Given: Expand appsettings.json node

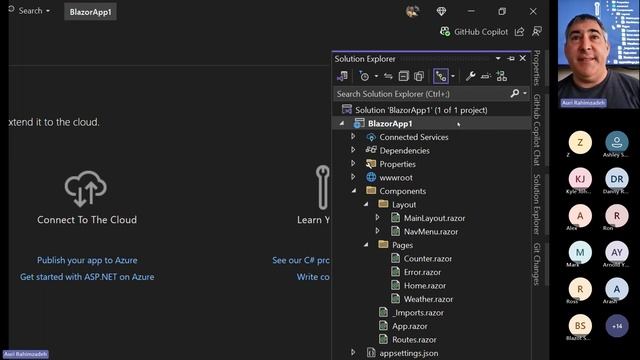Looking at the screenshot, I should [353, 353].
